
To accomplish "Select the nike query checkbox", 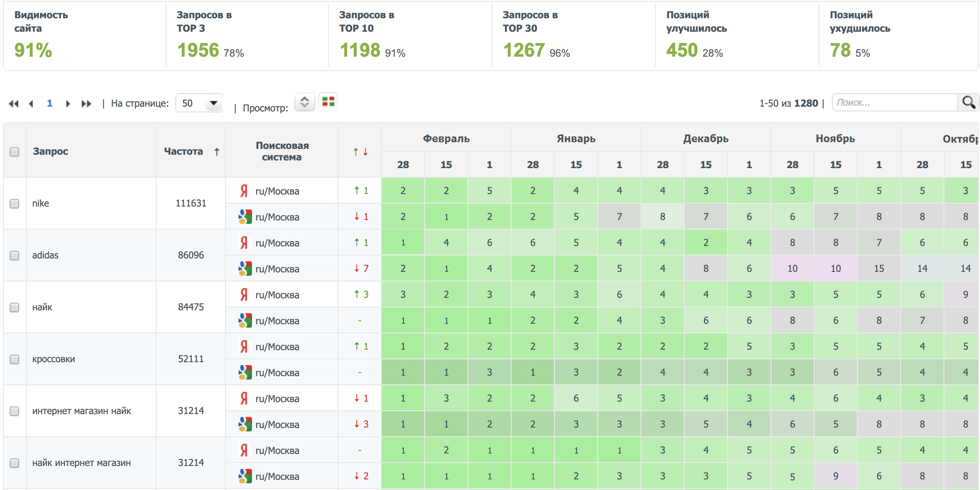I will pos(14,204).
